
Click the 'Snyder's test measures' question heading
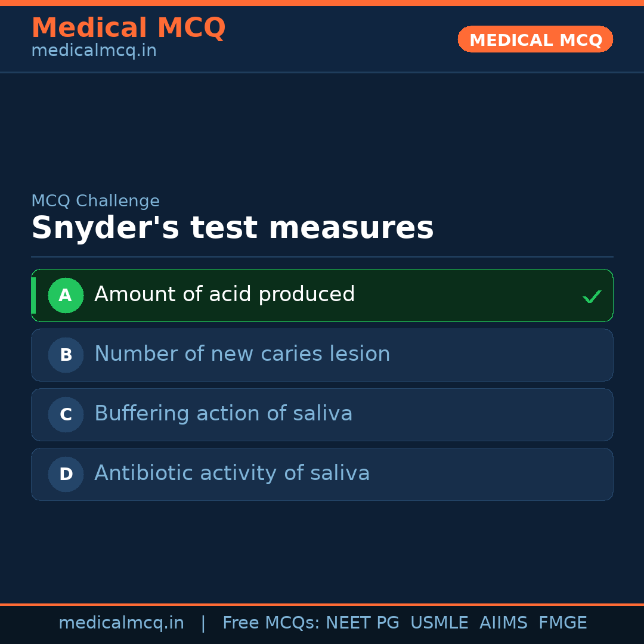point(232,228)
